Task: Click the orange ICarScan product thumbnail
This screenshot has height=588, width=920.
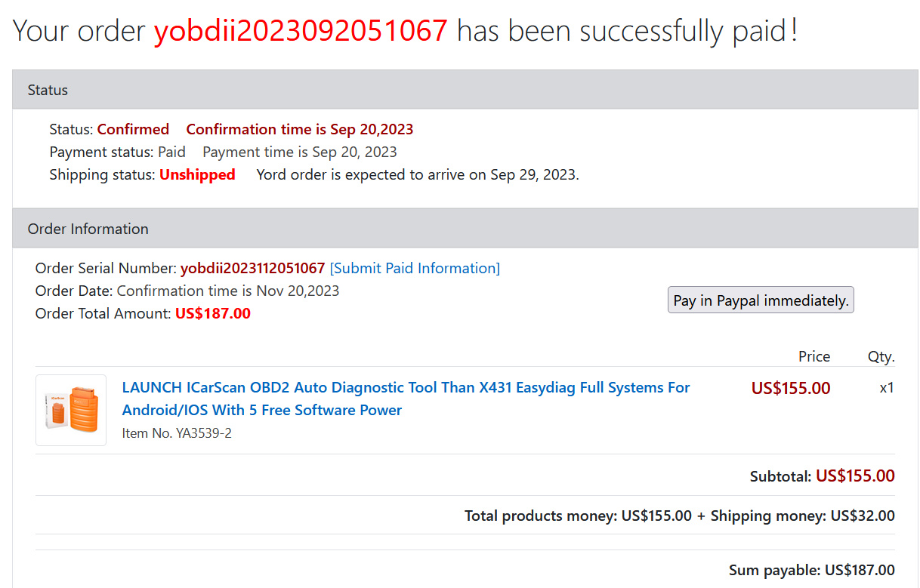Action: click(71, 410)
